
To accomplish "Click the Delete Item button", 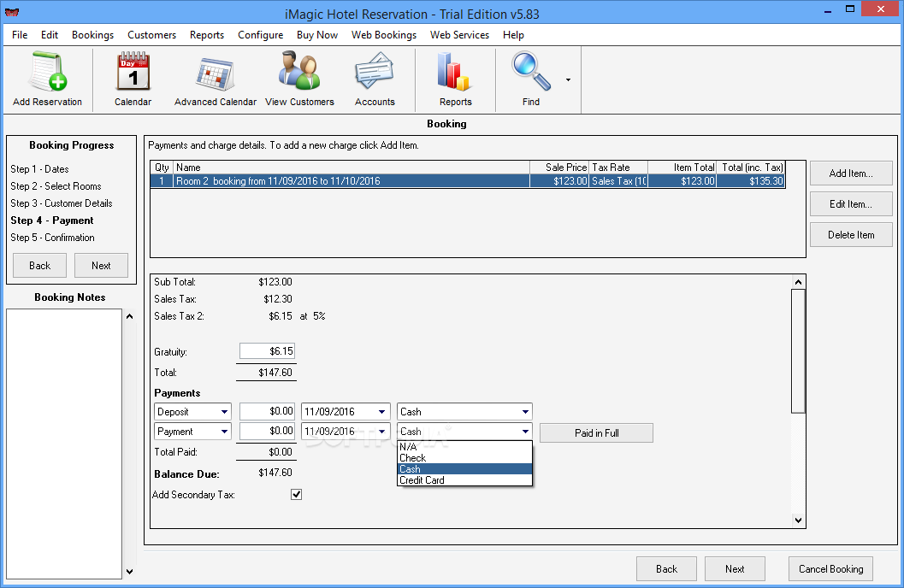I will [851, 235].
